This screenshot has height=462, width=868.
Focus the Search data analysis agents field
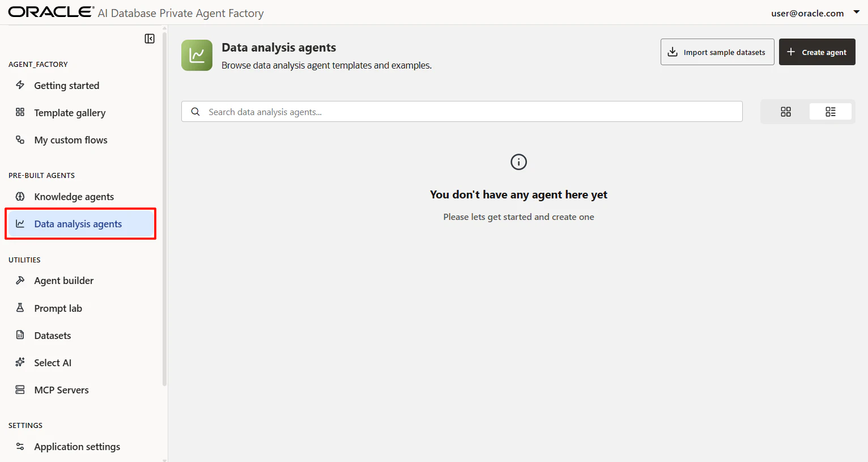pos(462,112)
